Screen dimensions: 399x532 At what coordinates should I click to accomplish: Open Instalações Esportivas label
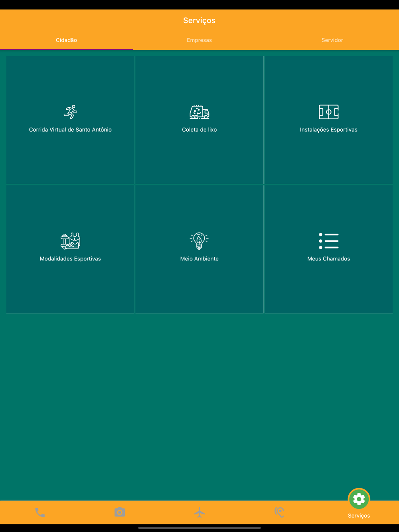tap(329, 130)
